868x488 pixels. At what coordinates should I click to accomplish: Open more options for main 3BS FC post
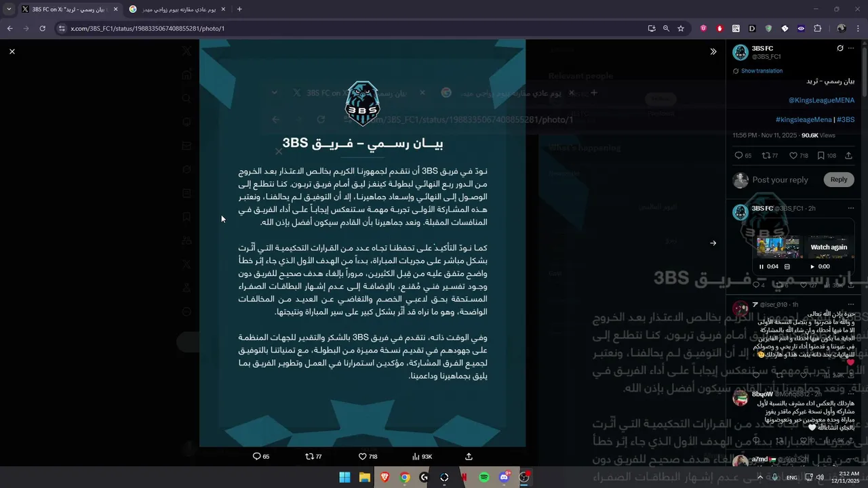click(x=851, y=48)
